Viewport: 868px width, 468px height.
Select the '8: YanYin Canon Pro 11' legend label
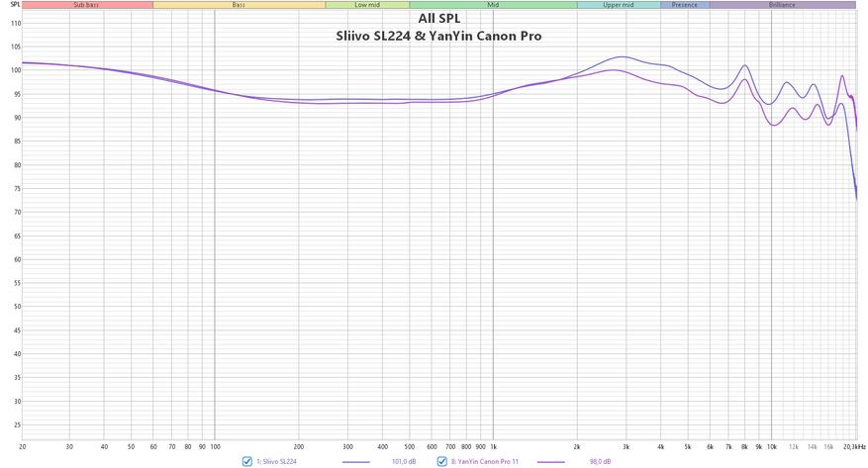[484, 461]
